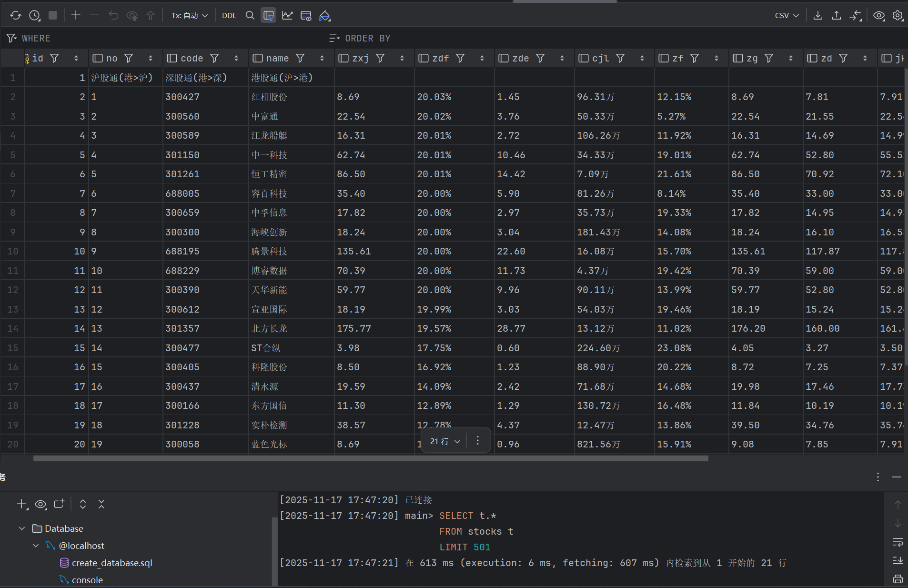The image size is (908, 588).
Task: Open the 21 行 popup more options
Action: (478, 441)
